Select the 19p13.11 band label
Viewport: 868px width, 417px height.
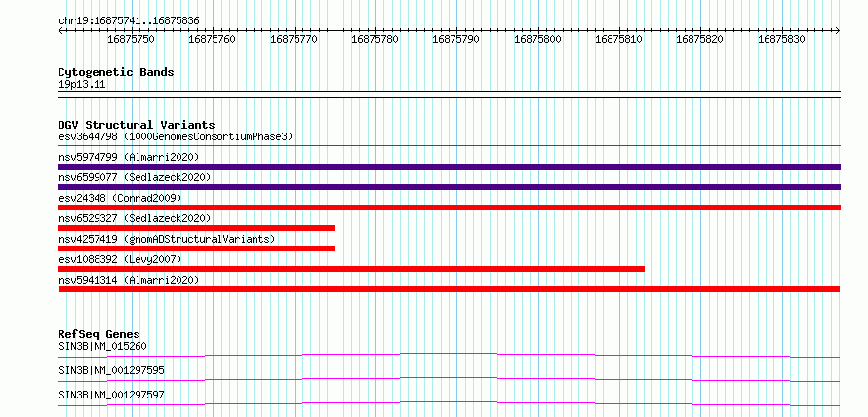[82, 85]
